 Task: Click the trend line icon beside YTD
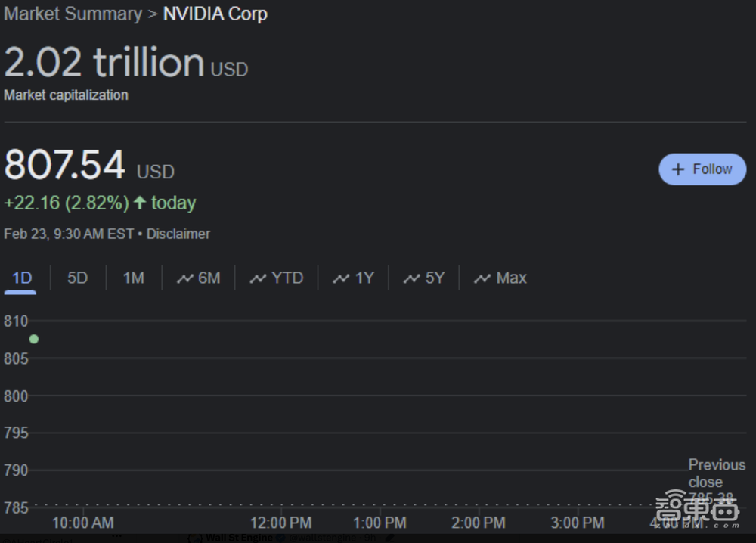(259, 278)
